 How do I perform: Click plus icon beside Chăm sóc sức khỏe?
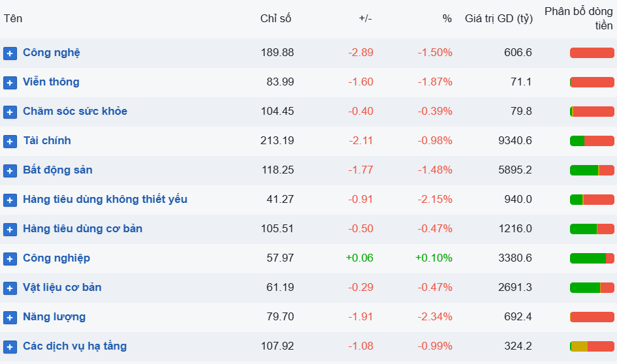(10, 112)
